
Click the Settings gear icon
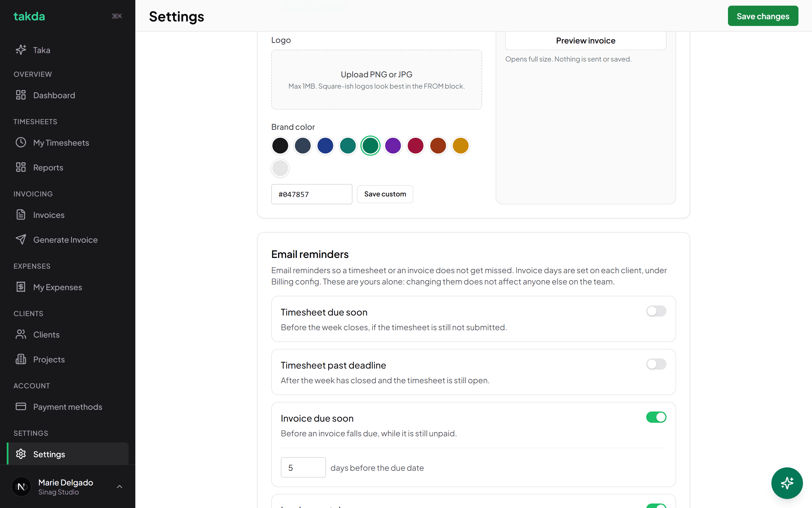coord(21,454)
